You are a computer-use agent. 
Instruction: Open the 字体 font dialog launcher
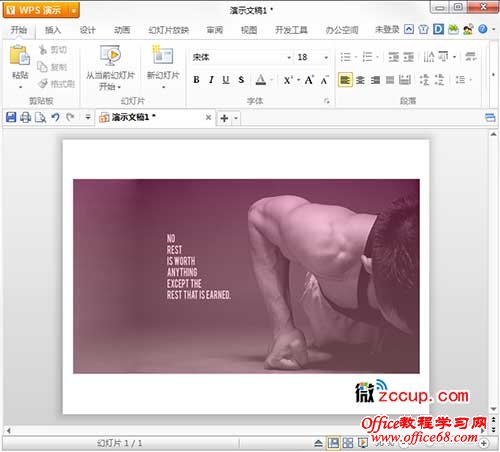[327, 101]
